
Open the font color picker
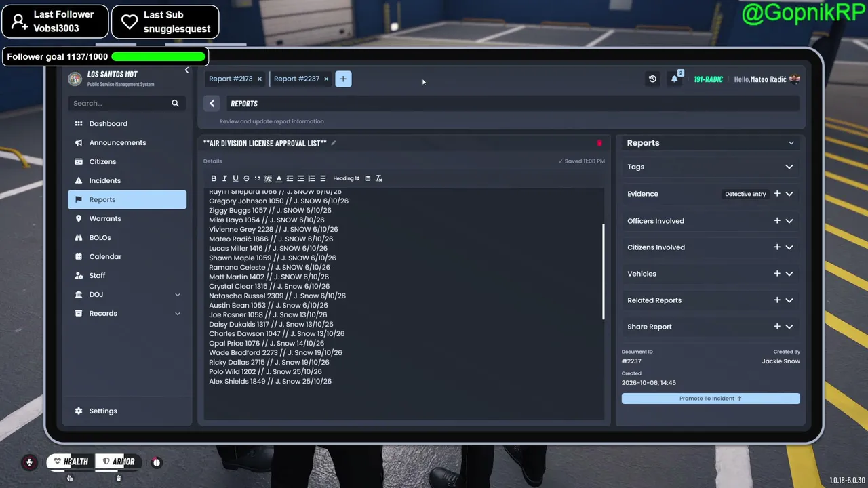[x=279, y=178]
